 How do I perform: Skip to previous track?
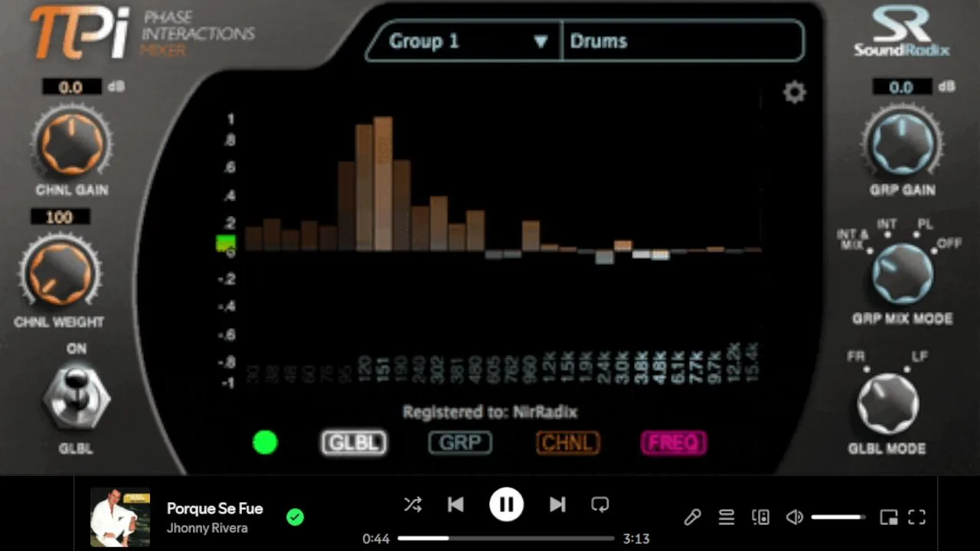(x=456, y=504)
